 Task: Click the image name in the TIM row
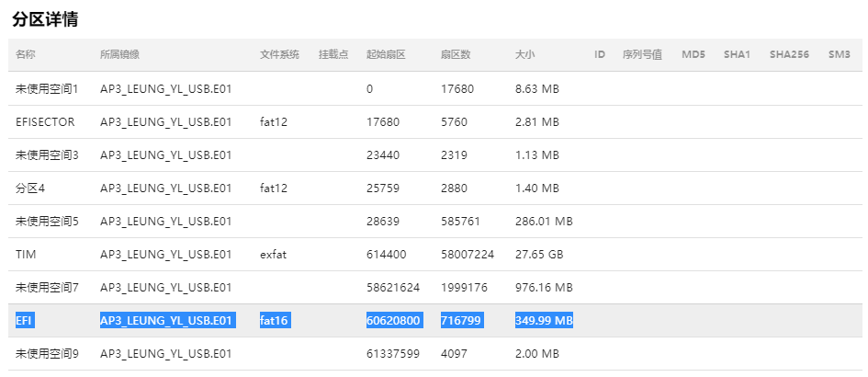(x=165, y=255)
